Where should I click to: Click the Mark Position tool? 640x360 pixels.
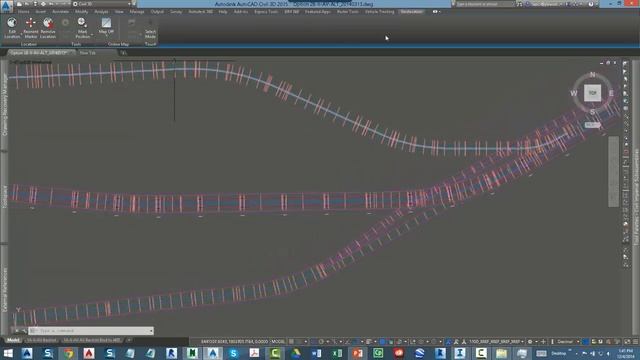[82, 28]
